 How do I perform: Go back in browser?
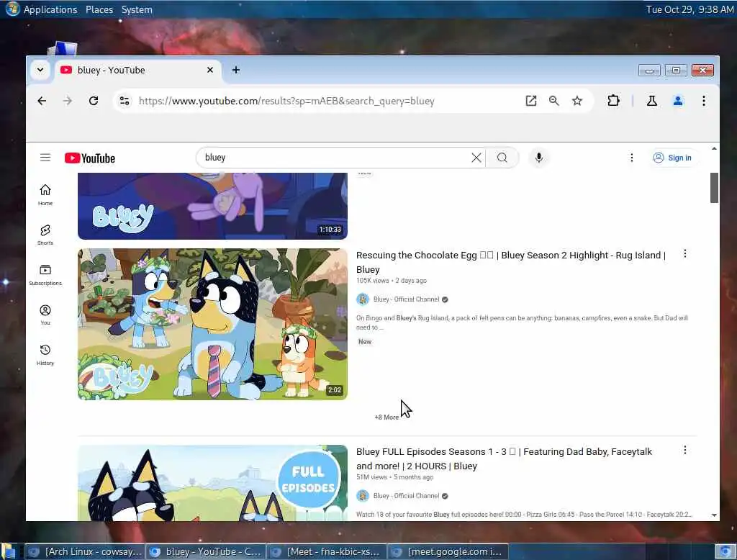coord(42,101)
